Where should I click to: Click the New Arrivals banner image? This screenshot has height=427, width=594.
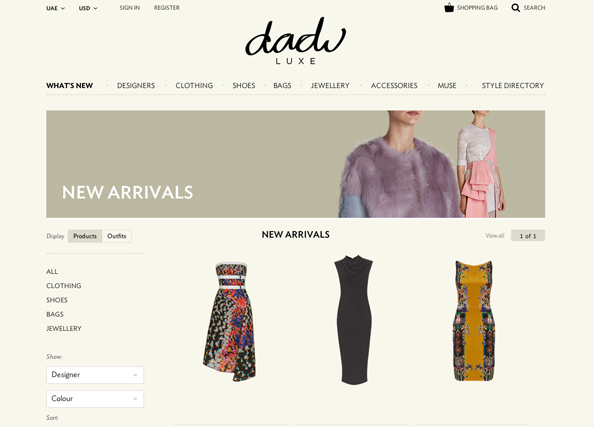(295, 164)
